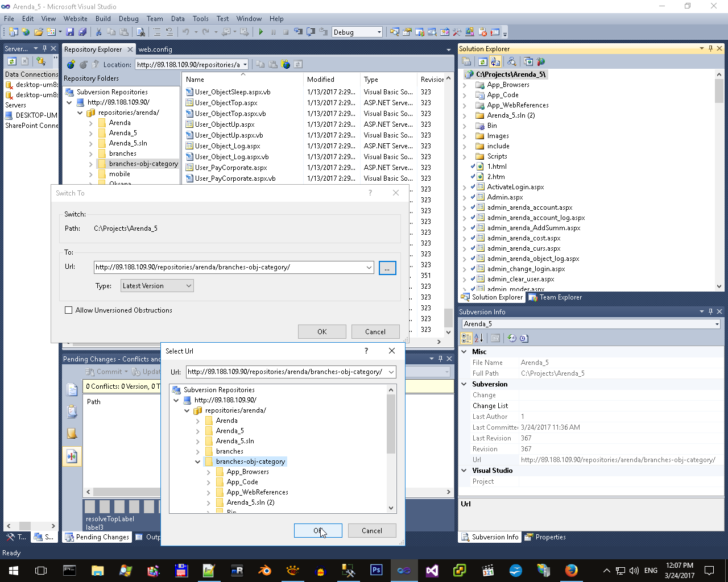Click Categorized view icon in Subversion Info
This screenshot has height=582, width=728.
point(466,338)
